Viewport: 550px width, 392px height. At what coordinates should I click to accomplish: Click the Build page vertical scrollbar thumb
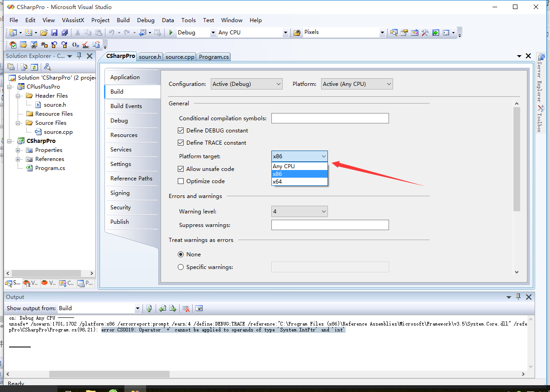click(517, 159)
